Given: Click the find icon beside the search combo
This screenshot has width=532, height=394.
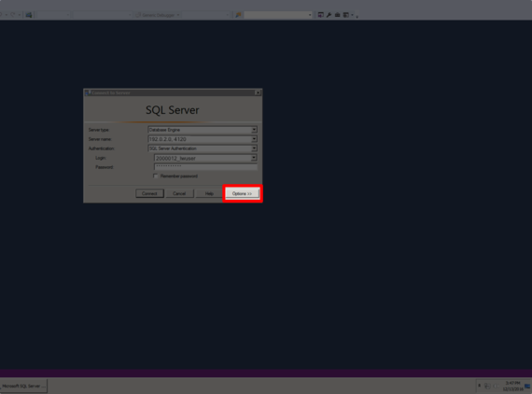Looking at the screenshot, I should (x=238, y=15).
